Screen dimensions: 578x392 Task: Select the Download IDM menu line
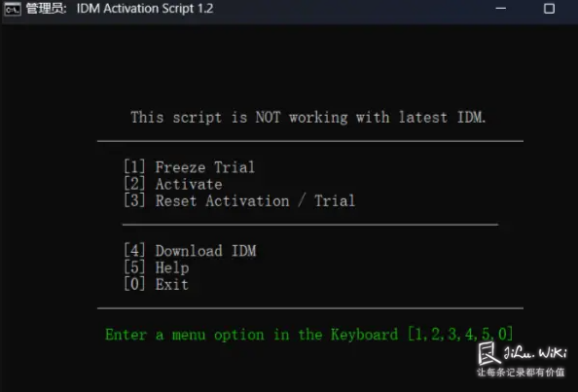(190, 251)
